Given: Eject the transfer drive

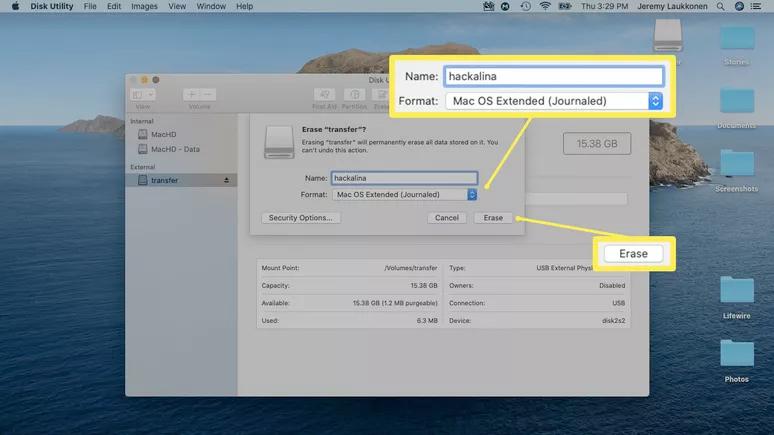Looking at the screenshot, I should [226, 180].
